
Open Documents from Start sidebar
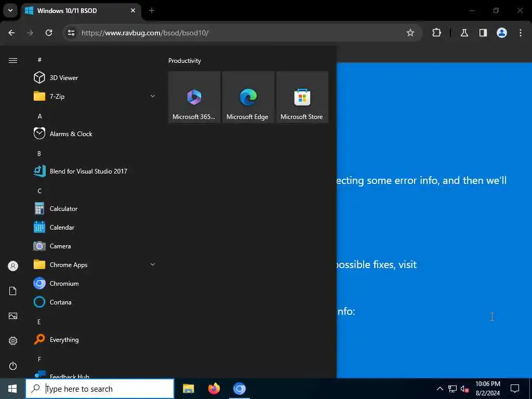point(13,291)
